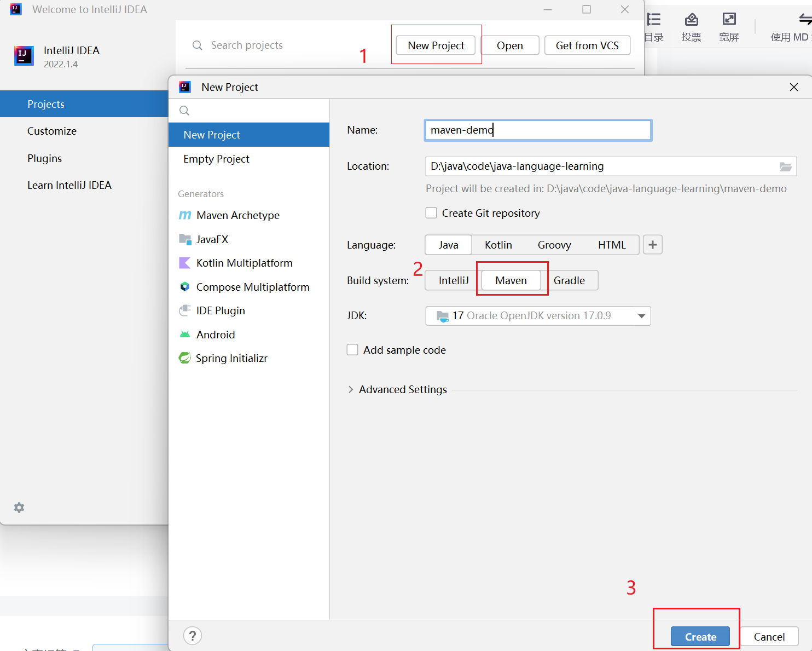Close the New Project dialog
The width and height of the screenshot is (812, 651).
794,87
